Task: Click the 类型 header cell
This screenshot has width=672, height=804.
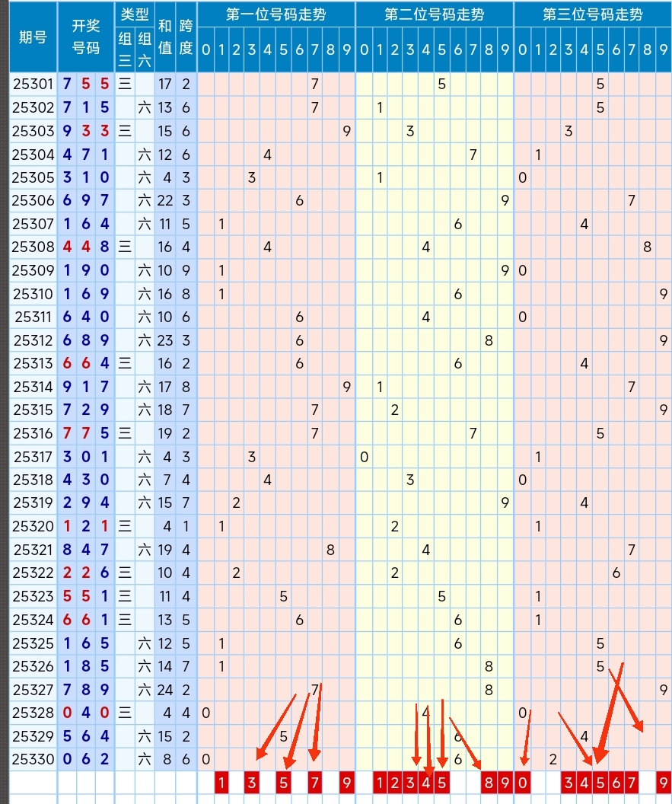Action: 134,14
